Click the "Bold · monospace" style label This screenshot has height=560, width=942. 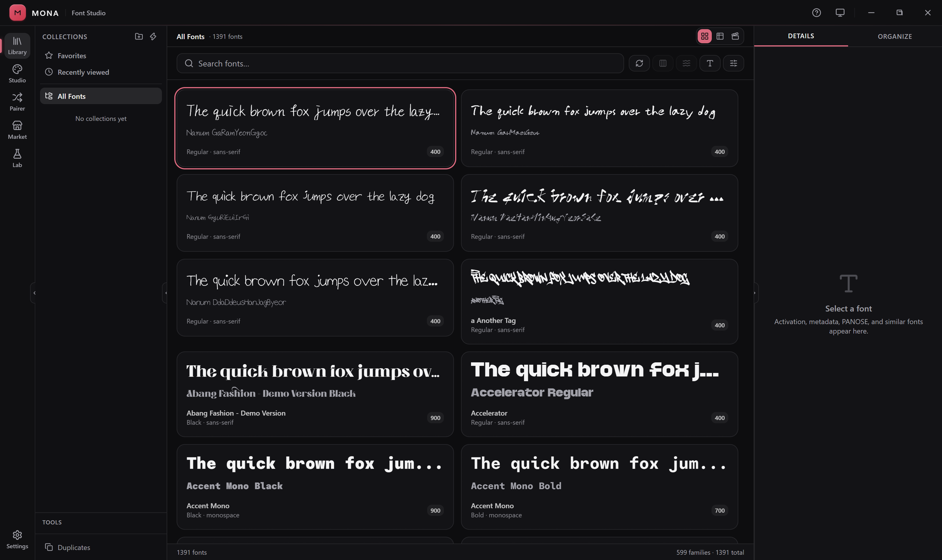coord(496,515)
